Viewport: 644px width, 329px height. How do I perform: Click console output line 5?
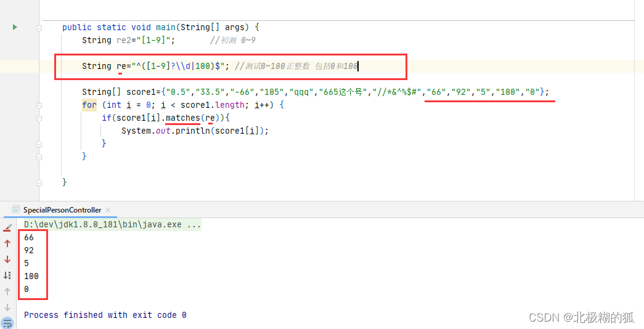(26, 263)
